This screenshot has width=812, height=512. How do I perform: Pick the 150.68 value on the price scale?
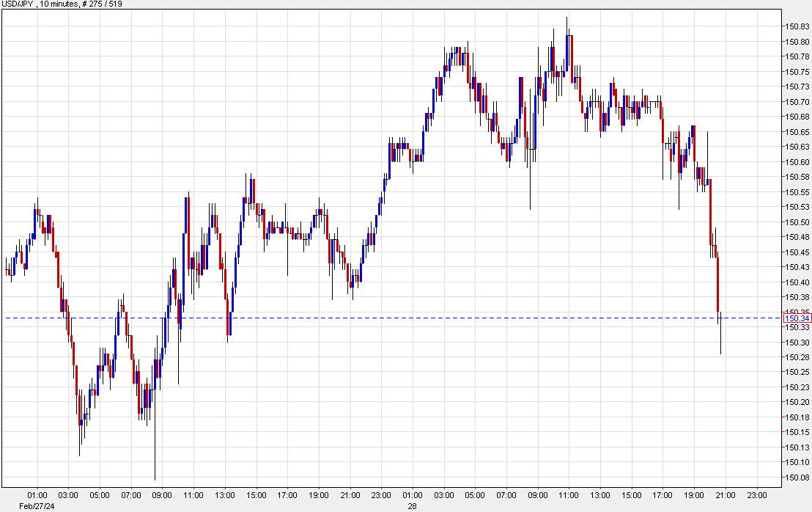pyautogui.click(x=797, y=117)
